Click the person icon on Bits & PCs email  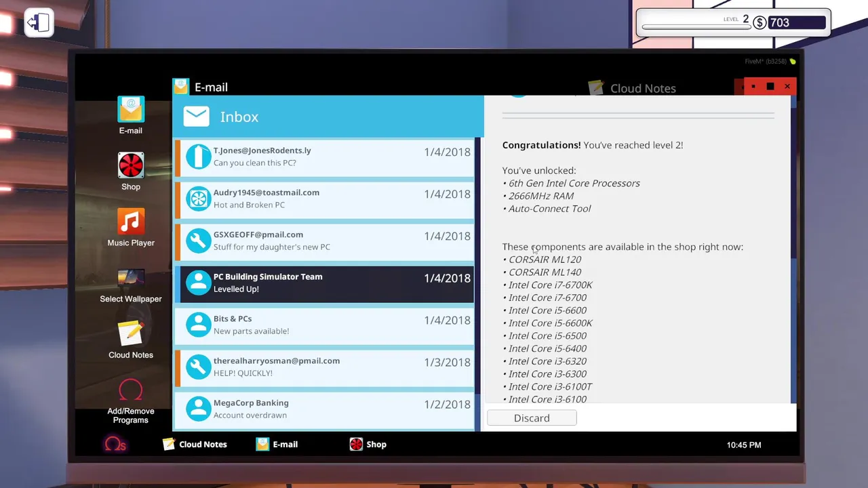[199, 325]
